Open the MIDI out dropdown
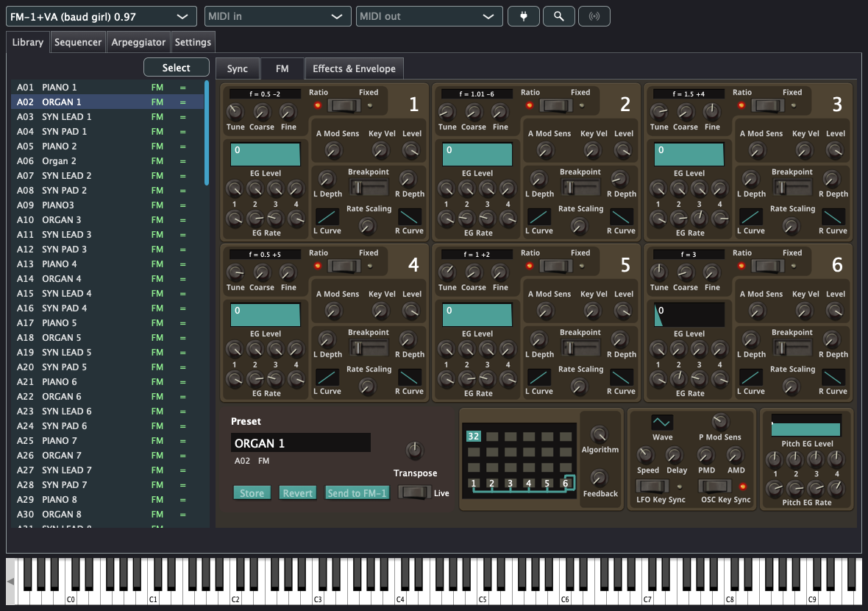This screenshot has height=611, width=868. click(430, 17)
